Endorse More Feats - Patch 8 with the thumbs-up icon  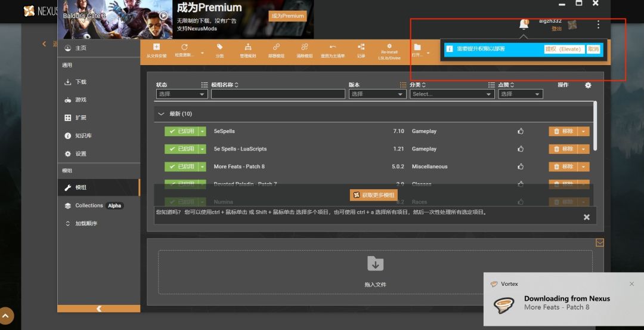click(x=521, y=166)
